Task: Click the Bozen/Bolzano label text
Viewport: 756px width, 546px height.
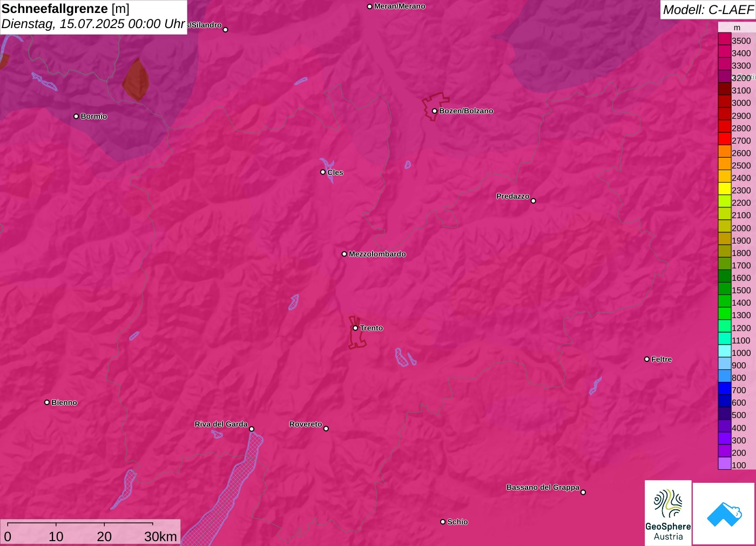Action: tap(466, 111)
